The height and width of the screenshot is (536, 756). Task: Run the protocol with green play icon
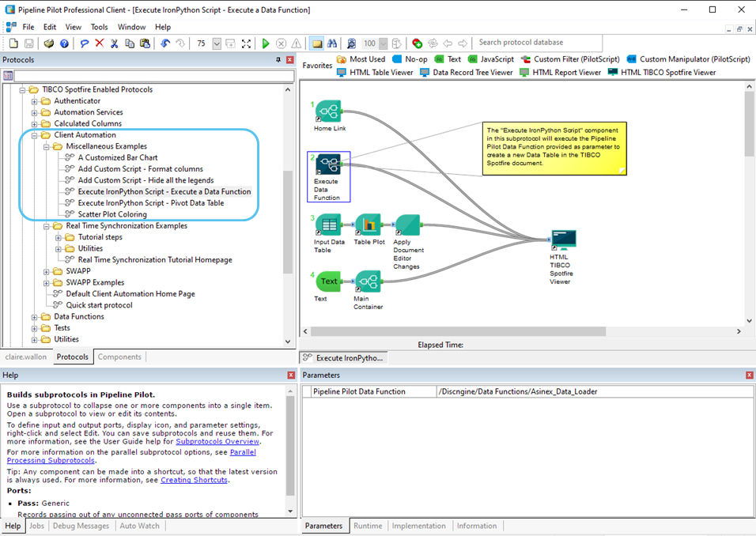pyautogui.click(x=265, y=43)
